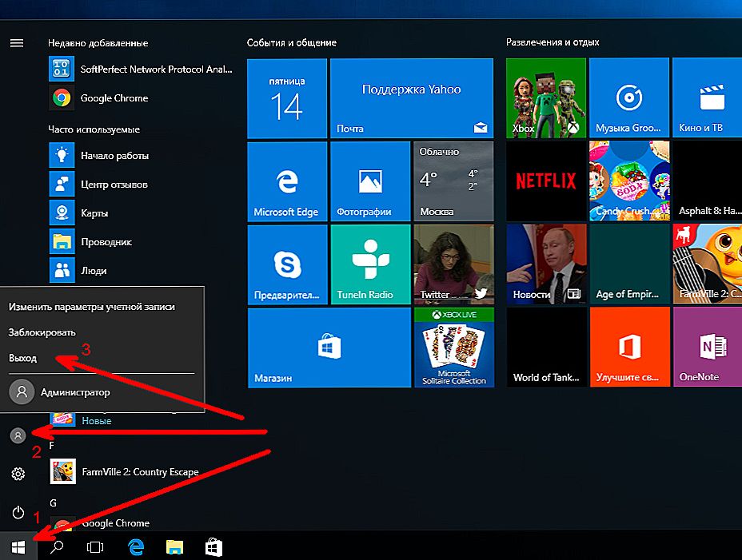
Task: Select Заблокировать in account menu
Action: click(42, 332)
